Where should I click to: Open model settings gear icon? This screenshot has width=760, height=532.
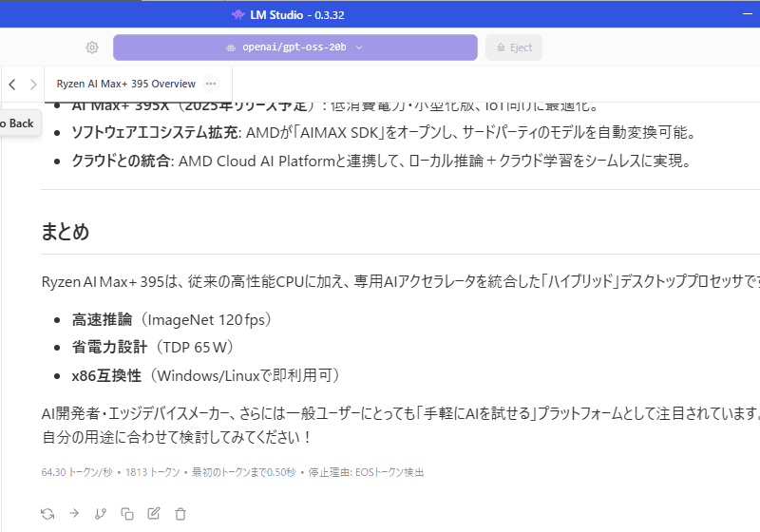click(92, 47)
